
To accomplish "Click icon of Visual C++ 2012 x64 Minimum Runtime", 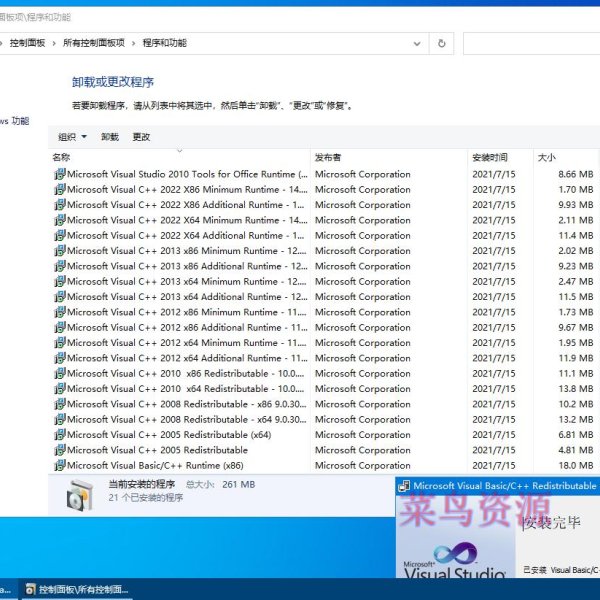I will pos(60,342).
